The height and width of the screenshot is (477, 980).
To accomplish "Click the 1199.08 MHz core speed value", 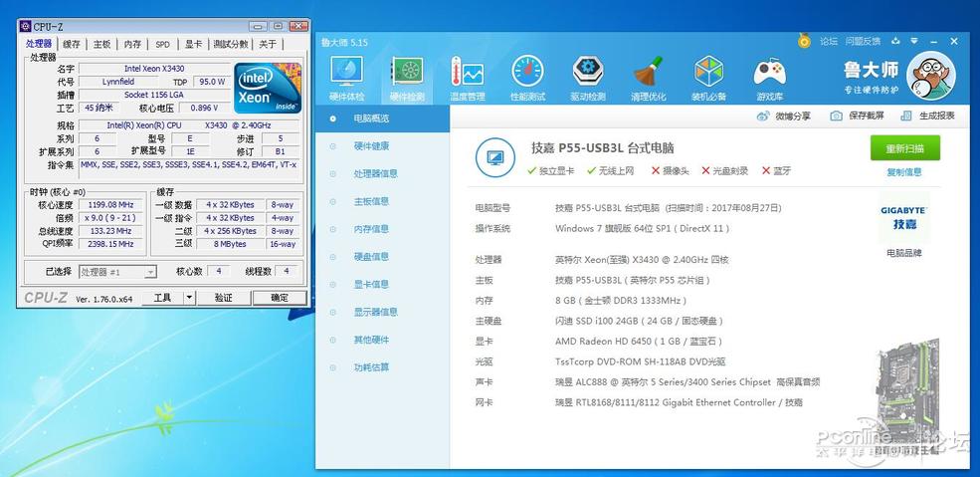I will click(111, 205).
